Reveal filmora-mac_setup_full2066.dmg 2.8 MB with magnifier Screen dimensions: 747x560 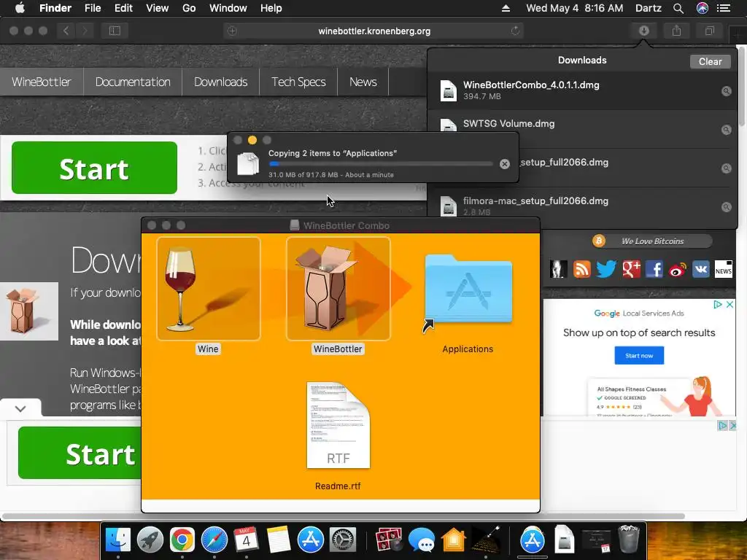point(726,206)
